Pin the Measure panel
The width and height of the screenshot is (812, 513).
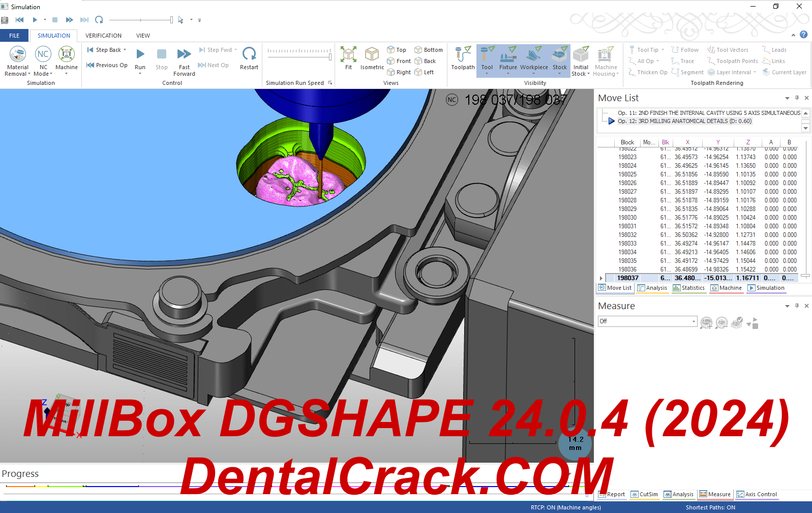(797, 306)
